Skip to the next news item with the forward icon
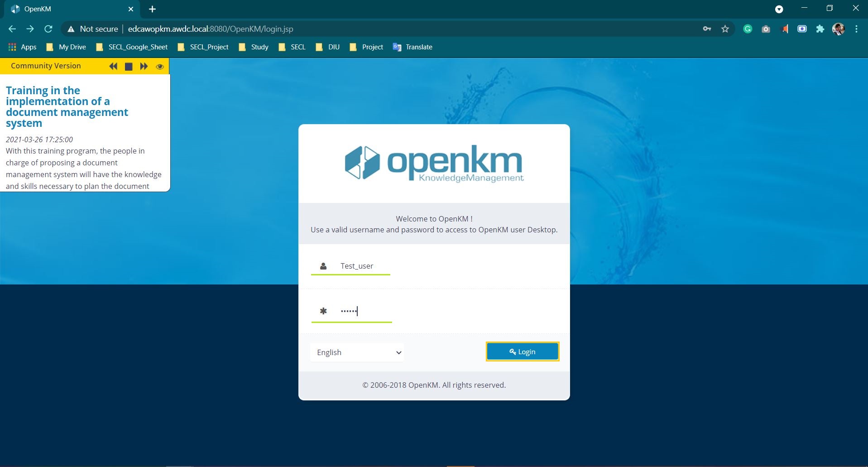 coord(144,66)
